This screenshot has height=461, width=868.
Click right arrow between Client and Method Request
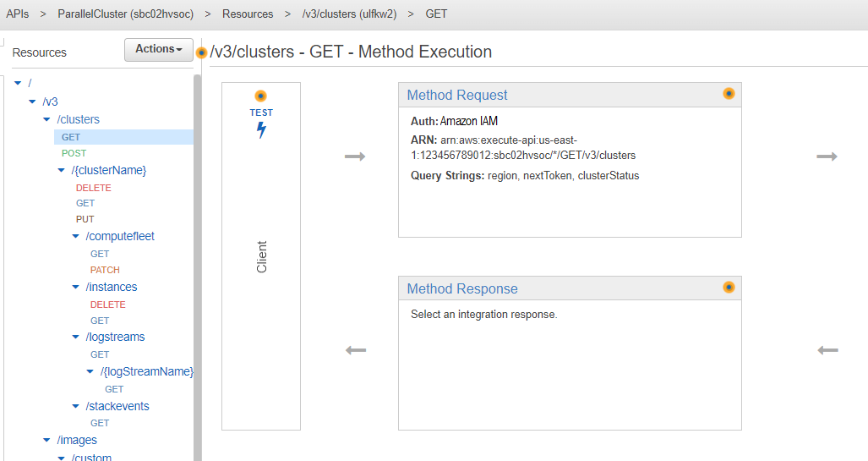point(356,156)
